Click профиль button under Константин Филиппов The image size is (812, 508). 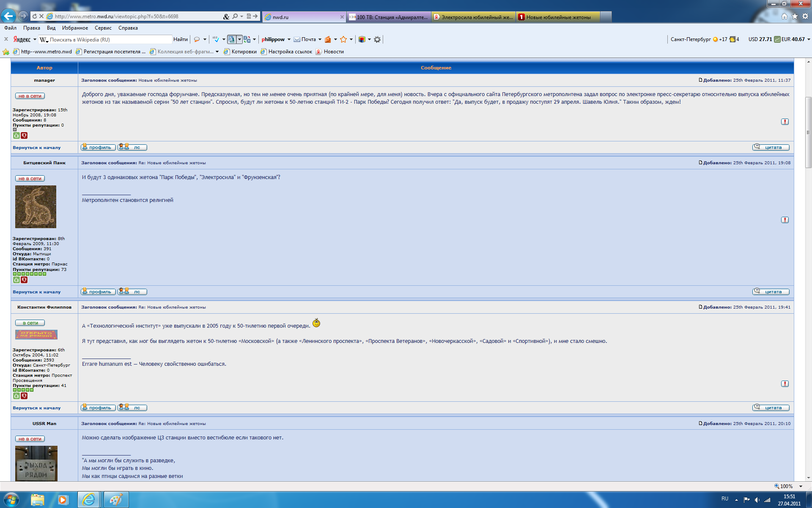[x=98, y=408]
